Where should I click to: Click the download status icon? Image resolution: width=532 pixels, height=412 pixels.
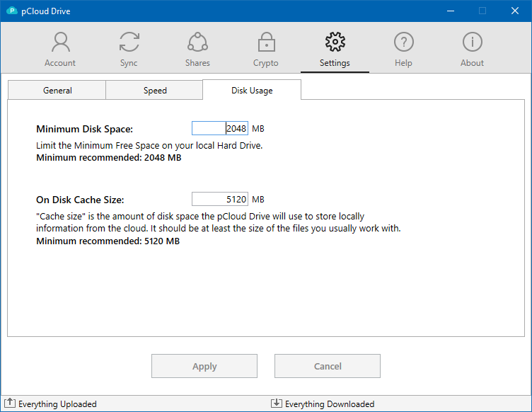pos(276,403)
